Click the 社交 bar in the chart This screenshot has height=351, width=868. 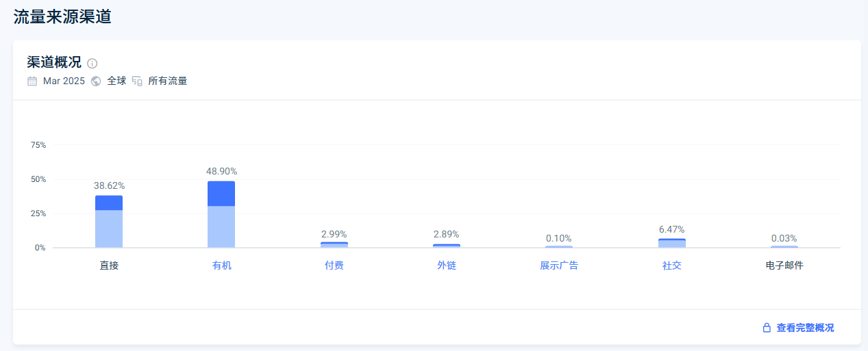pyautogui.click(x=672, y=243)
